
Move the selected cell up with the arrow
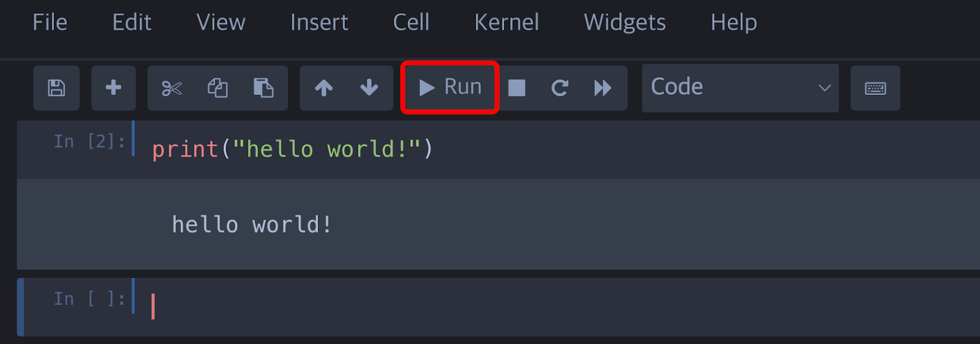point(323,88)
